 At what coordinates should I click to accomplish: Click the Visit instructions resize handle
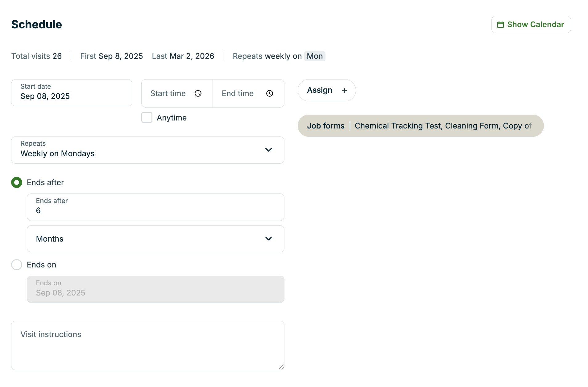click(281, 367)
